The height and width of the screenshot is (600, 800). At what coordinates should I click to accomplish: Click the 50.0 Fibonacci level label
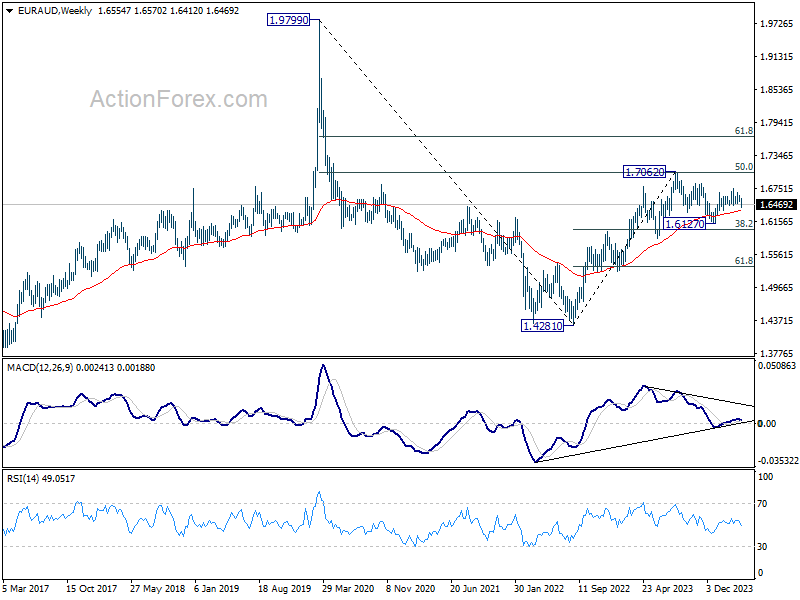click(x=743, y=167)
